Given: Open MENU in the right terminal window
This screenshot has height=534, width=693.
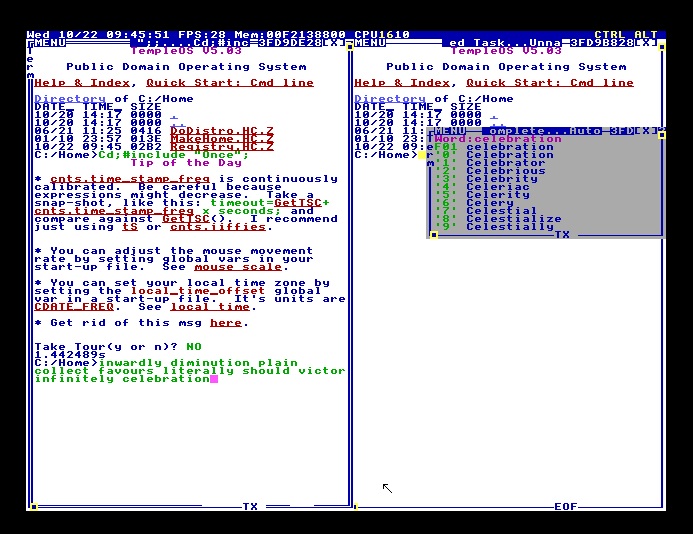Looking at the screenshot, I should [x=370, y=42].
